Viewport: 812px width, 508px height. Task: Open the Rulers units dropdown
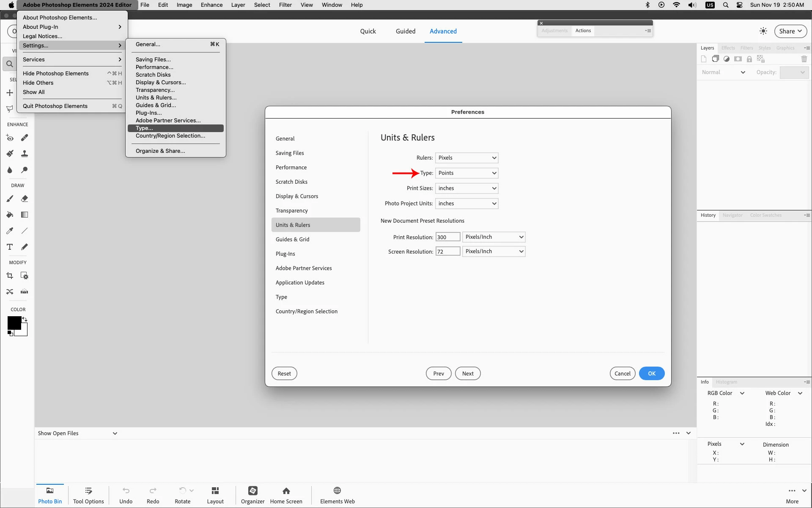[x=466, y=158]
